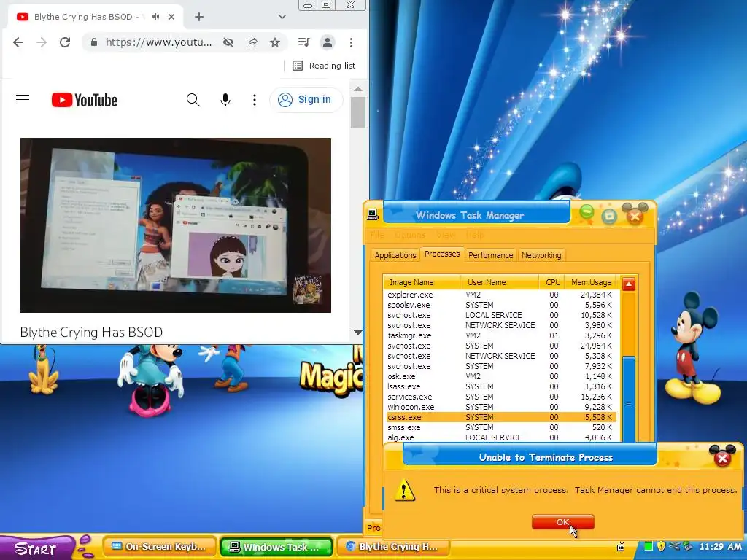Sort processes by Image Name column
Image resolution: width=747 pixels, height=560 pixels.
coord(422,282)
